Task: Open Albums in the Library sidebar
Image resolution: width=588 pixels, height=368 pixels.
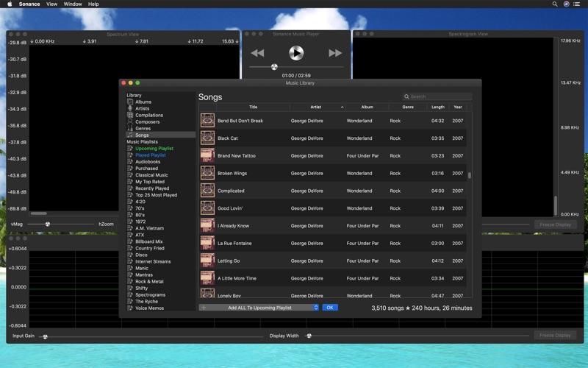Action: pyautogui.click(x=143, y=102)
